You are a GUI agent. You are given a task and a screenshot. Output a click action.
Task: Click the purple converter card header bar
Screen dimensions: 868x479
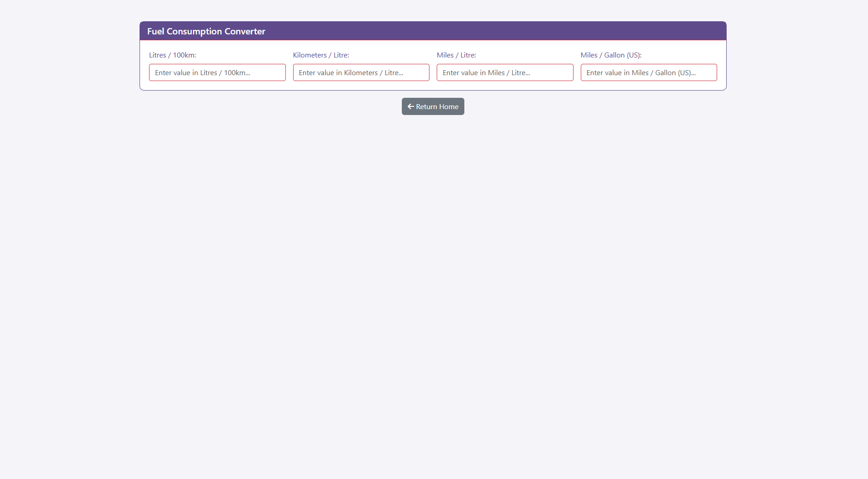(x=453, y=31)
